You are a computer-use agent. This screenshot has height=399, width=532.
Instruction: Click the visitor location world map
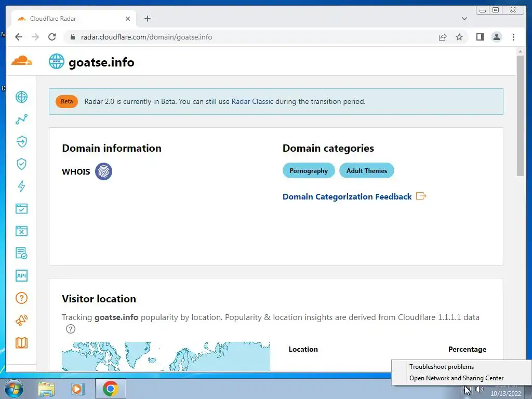(166, 356)
